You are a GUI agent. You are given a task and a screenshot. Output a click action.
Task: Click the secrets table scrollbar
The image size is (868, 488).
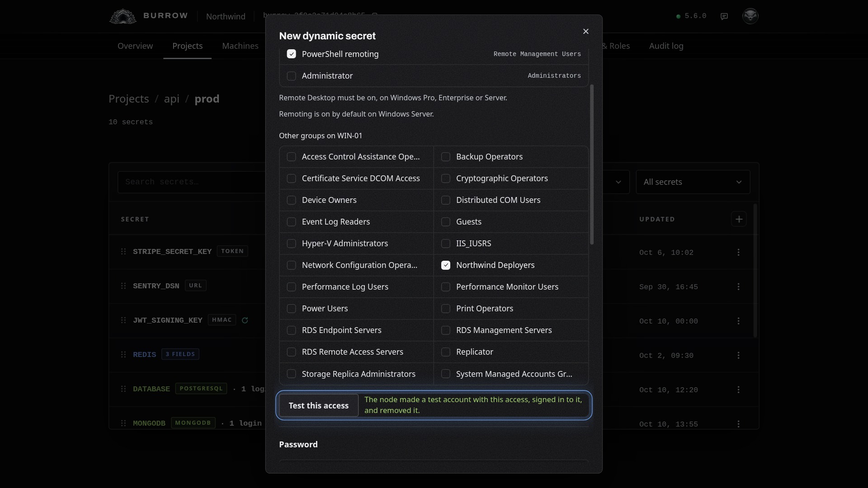point(755,270)
